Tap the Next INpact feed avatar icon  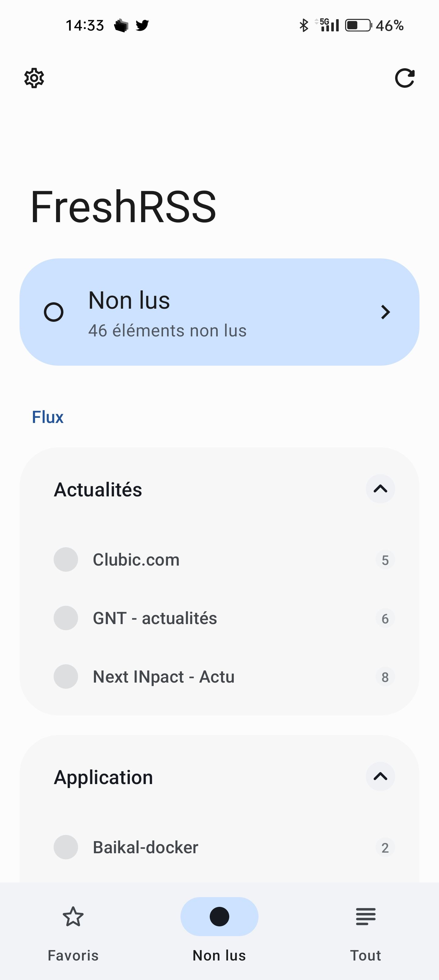[66, 677]
